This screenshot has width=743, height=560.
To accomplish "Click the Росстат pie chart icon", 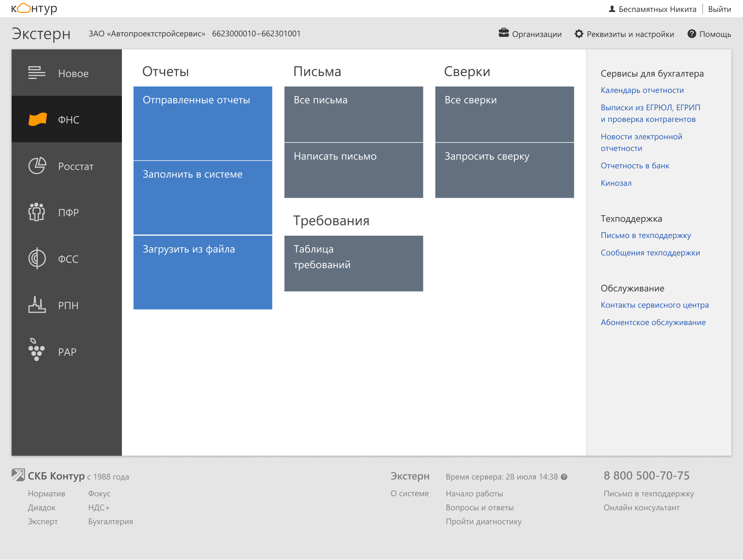I will (37, 166).
